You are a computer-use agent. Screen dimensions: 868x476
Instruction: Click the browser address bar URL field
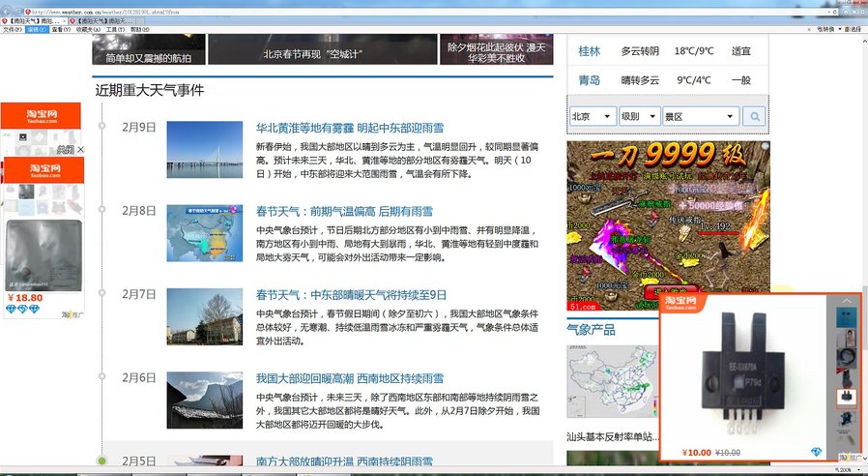point(193,11)
